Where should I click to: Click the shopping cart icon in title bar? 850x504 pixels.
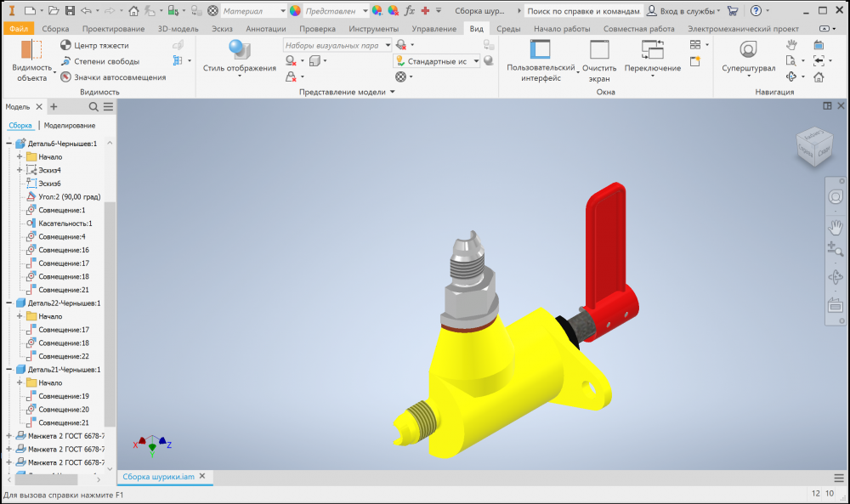(733, 11)
